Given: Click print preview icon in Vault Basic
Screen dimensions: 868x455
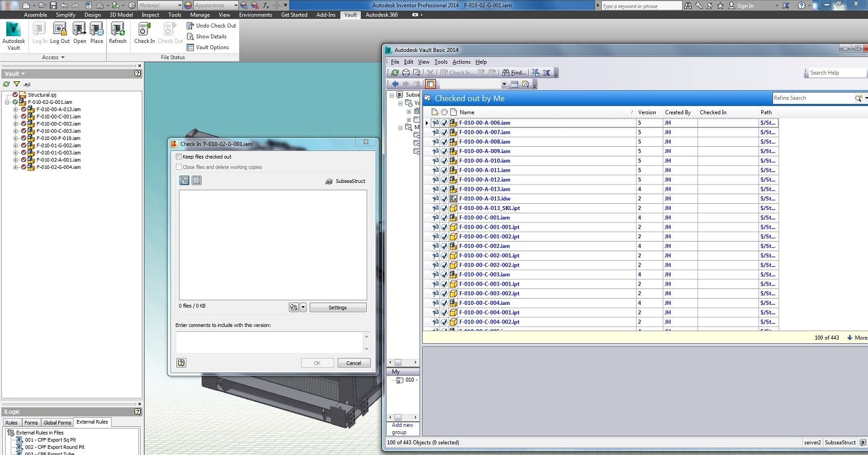Looking at the screenshot, I should click(416, 72).
